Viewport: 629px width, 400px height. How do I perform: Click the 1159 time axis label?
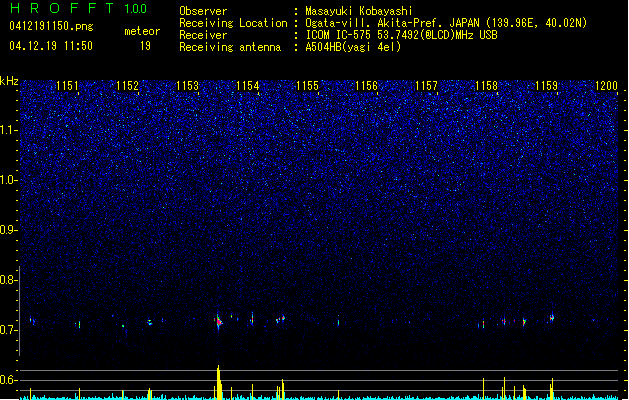tap(546, 86)
